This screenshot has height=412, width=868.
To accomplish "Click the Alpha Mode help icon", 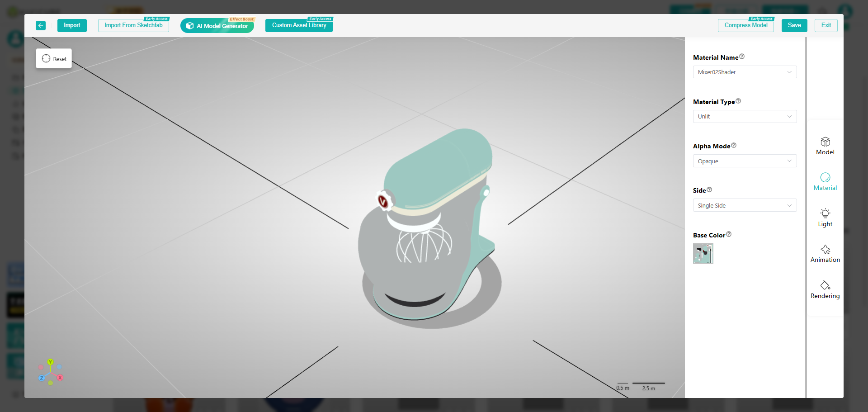I will tap(734, 145).
